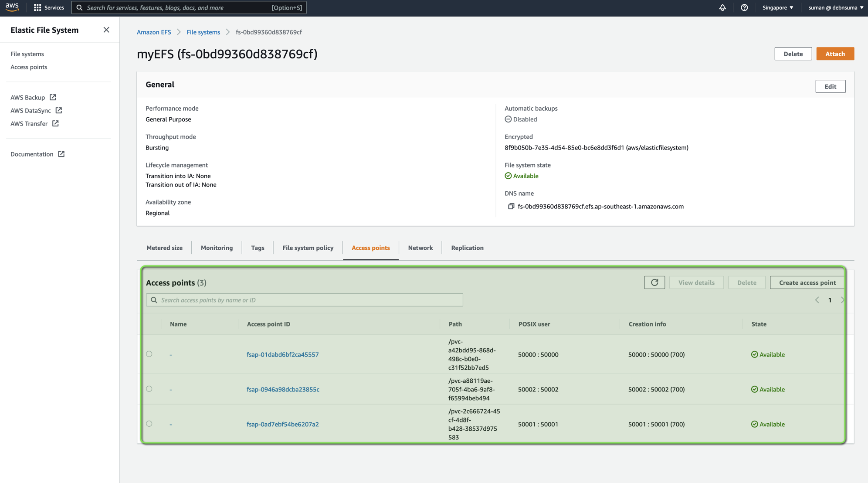
Task: Open AWS Transfer in the sidebar
Action: [29, 123]
